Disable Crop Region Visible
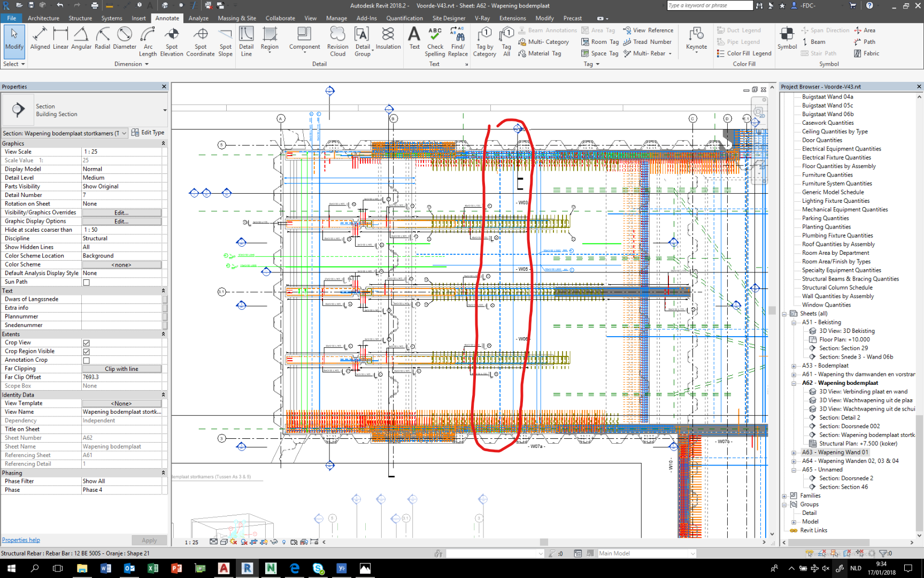 pyautogui.click(x=86, y=351)
